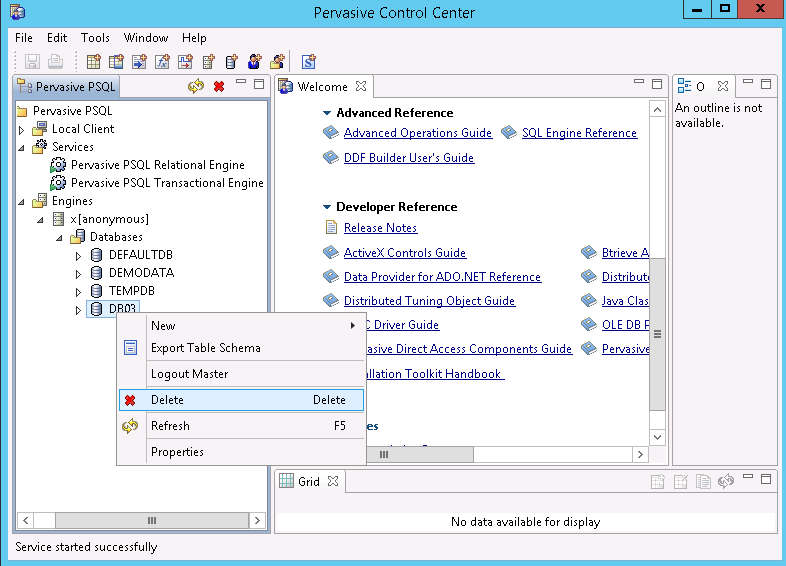
Task: Open the Tools menu
Action: coord(96,38)
